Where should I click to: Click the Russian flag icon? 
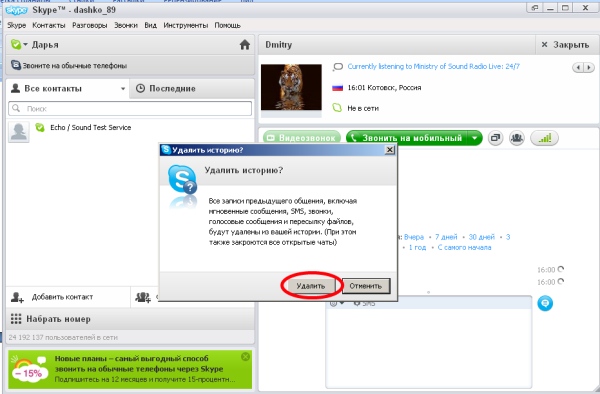pyautogui.click(x=338, y=88)
